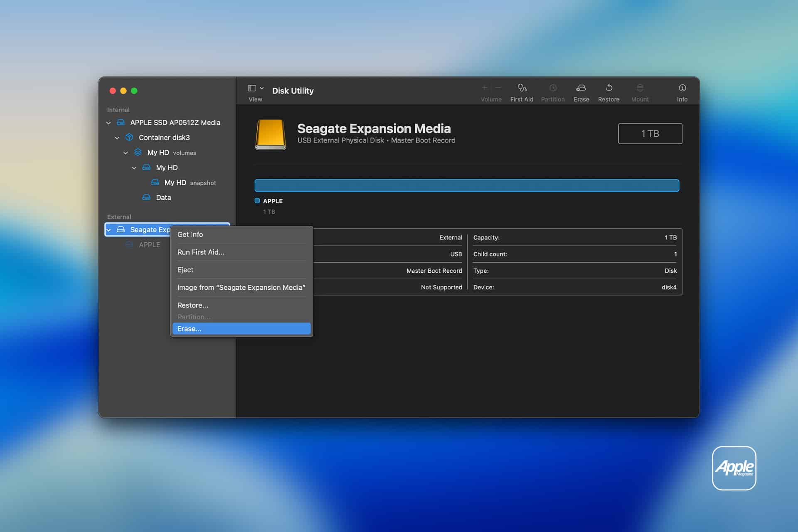Click the remove Volume minus icon
798x532 pixels.
498,88
